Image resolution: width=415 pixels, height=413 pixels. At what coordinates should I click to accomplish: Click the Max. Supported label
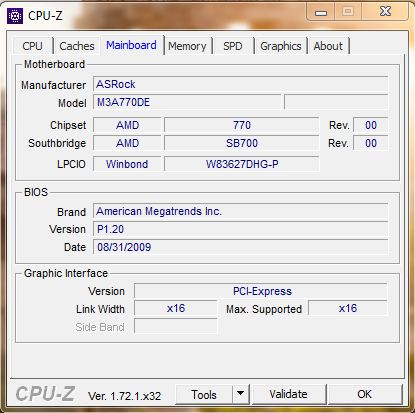pos(264,309)
